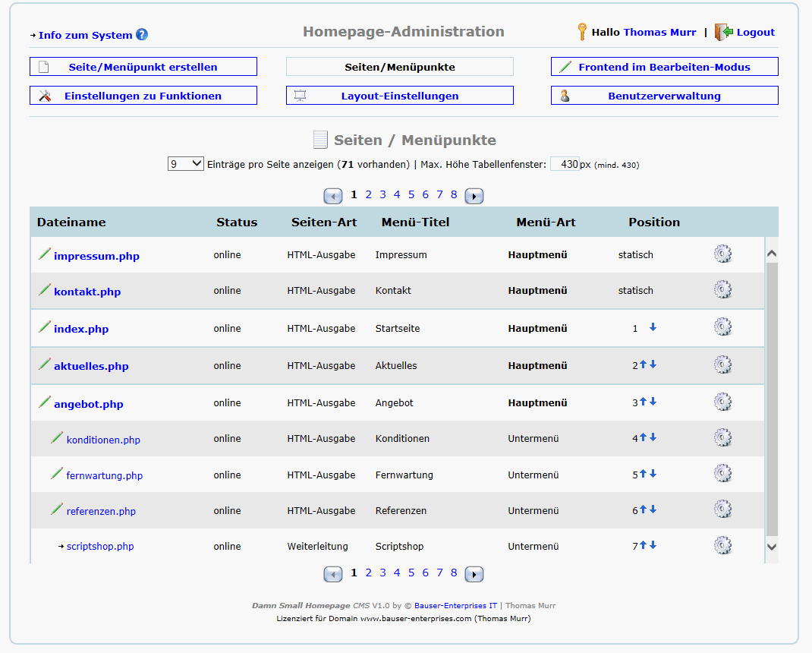Open page 4 of the table
The height and width of the screenshot is (653, 812).
pos(396,194)
